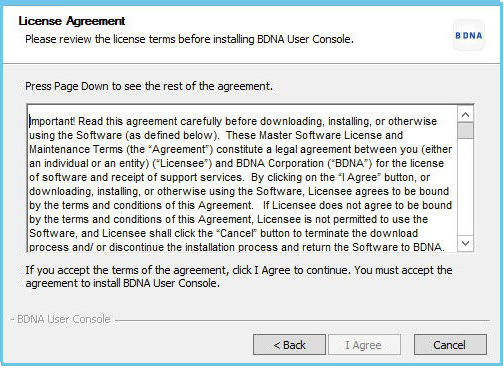
Task: Click the BDNA logo icon
Action: tap(469, 35)
